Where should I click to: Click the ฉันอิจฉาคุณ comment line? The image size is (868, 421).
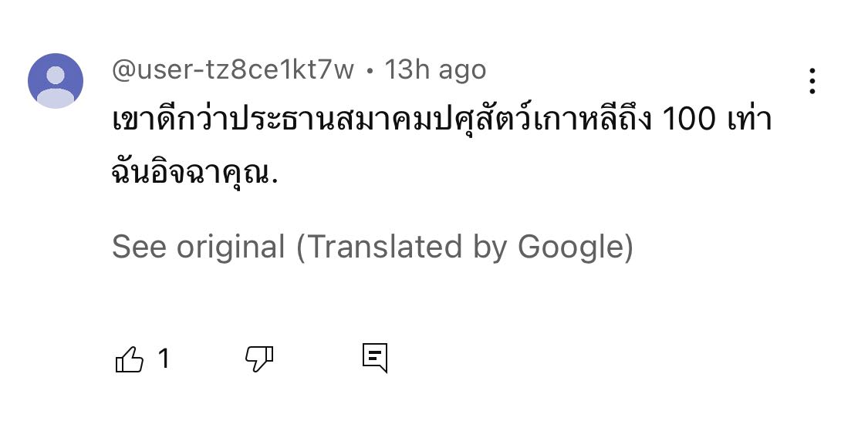tap(194, 173)
